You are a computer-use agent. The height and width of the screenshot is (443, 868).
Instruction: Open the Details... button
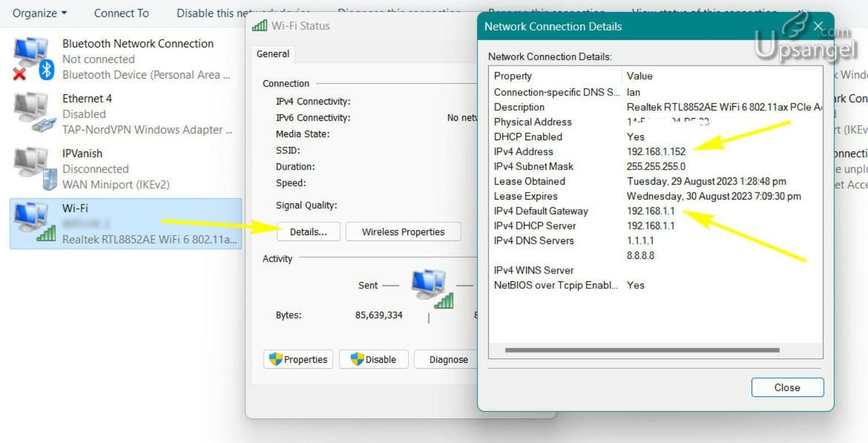(308, 232)
